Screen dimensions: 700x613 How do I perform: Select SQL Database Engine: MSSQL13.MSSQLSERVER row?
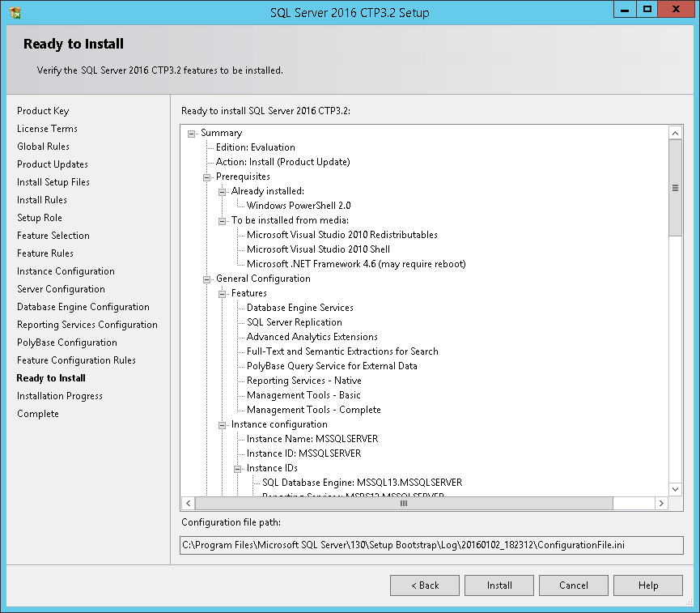pos(362,483)
